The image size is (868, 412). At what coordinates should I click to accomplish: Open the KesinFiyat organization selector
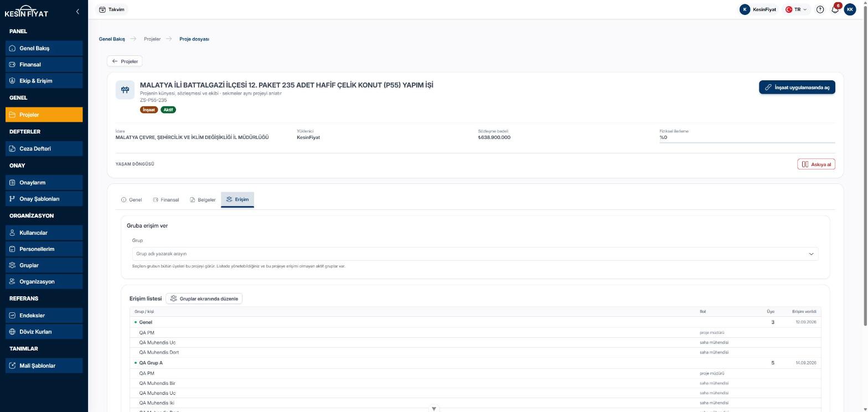coord(758,9)
